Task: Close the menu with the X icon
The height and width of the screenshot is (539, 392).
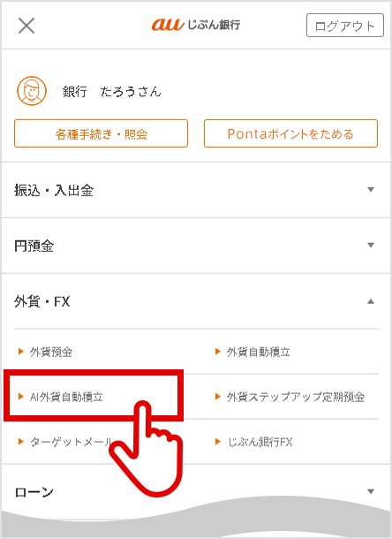Action: pos(26,26)
